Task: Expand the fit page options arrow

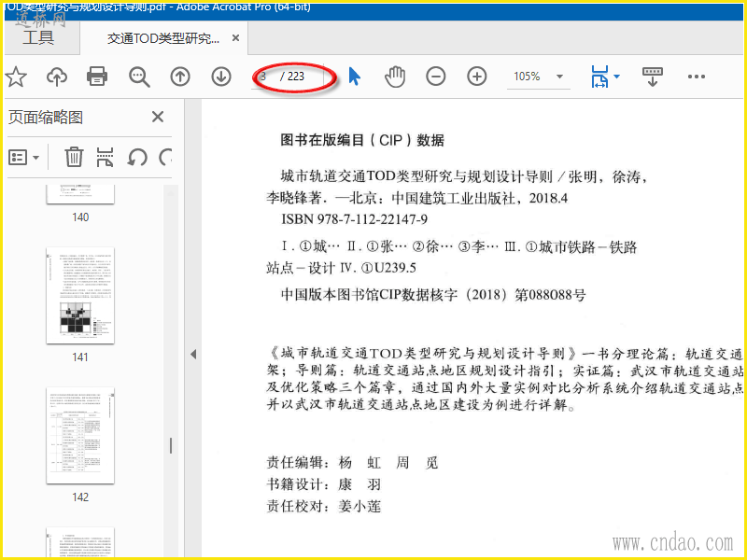Action: click(x=617, y=77)
